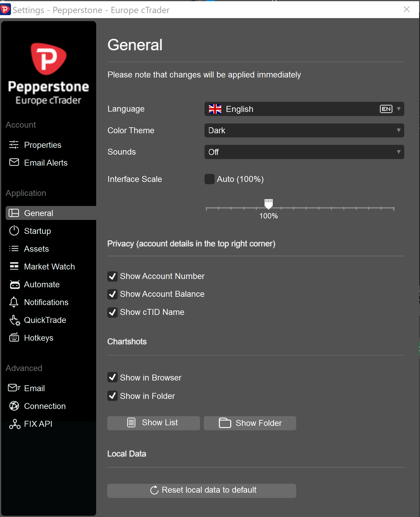Screen dimensions: 420x517
Task: Click the UK flag in Language field
Action: coord(215,109)
